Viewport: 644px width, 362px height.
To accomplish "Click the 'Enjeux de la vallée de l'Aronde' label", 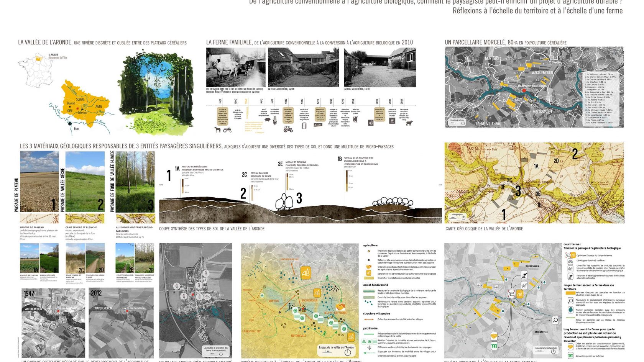I will [x=336, y=347].
